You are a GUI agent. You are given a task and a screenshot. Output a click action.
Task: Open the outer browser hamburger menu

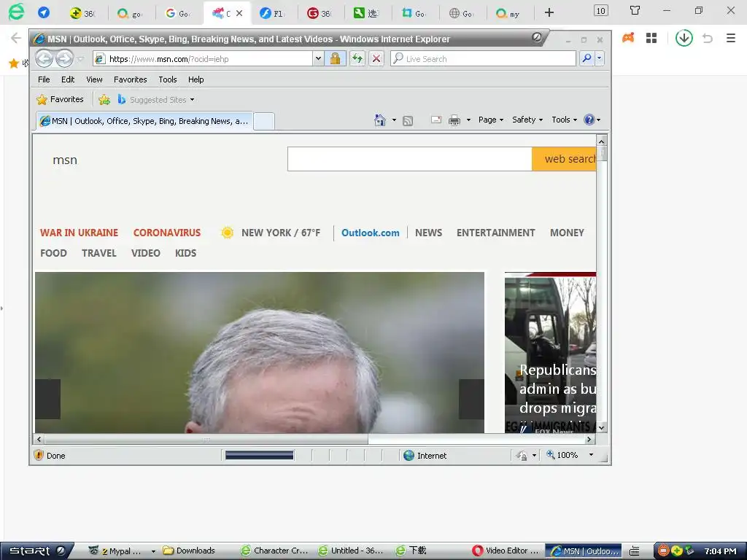pos(731,38)
